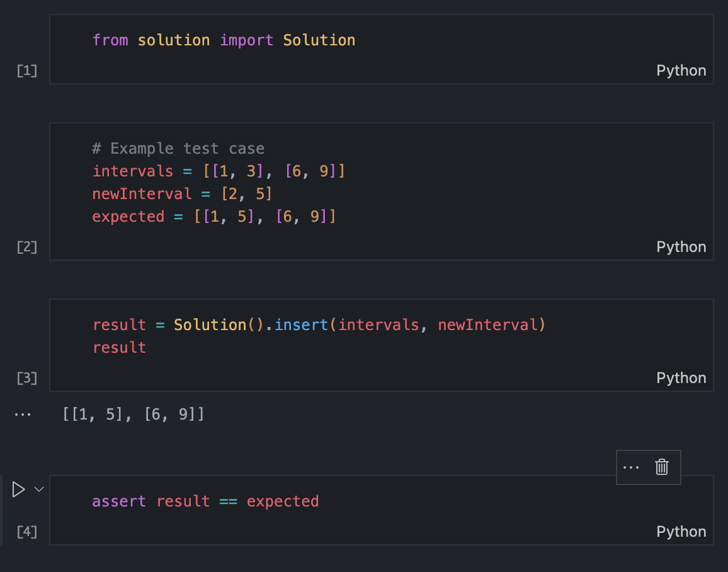728x572 pixels.
Task: Click the execution count [2] of the test cell
Action: (x=26, y=247)
